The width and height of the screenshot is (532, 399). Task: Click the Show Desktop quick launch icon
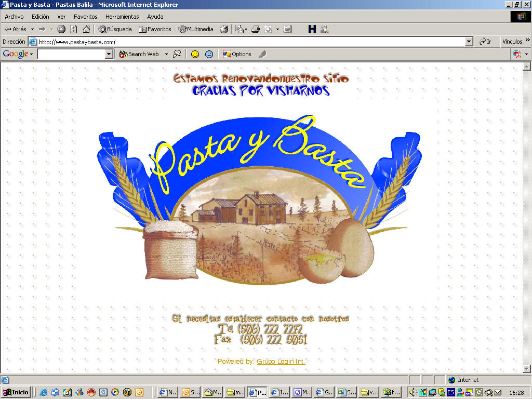[x=67, y=392]
